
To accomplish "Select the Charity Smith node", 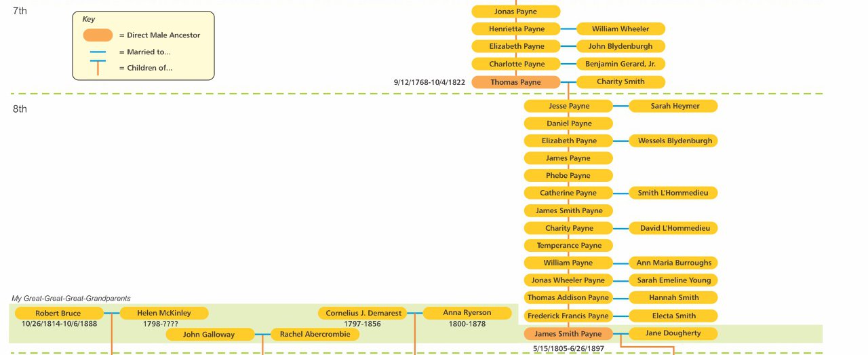I will 620,82.
